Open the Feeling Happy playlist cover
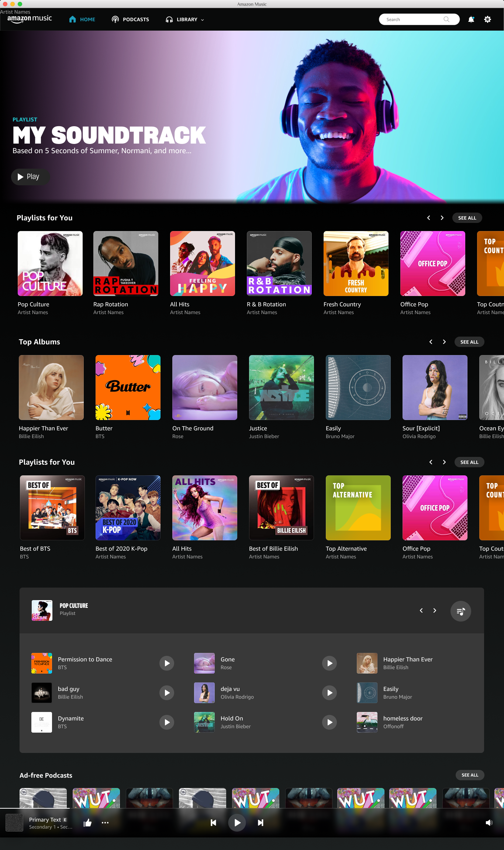The image size is (504, 850). click(203, 264)
